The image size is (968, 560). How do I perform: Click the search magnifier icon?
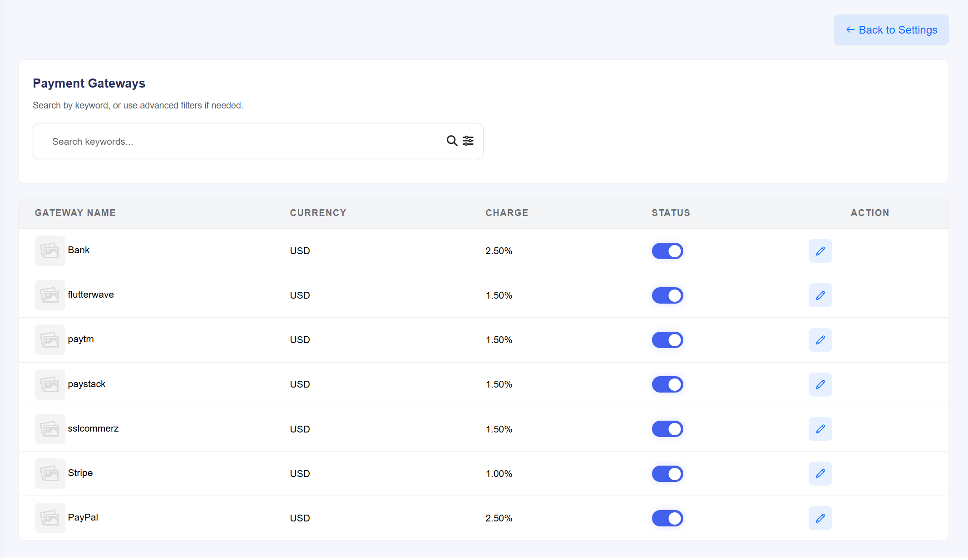(451, 141)
